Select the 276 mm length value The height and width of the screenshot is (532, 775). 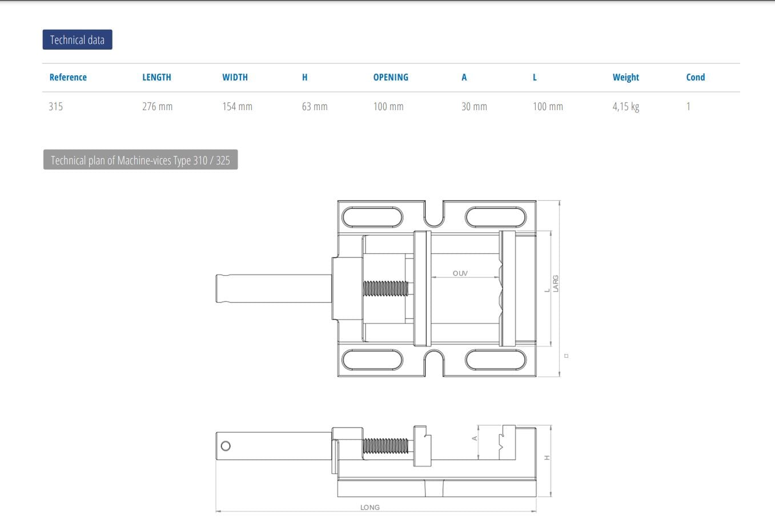157,107
